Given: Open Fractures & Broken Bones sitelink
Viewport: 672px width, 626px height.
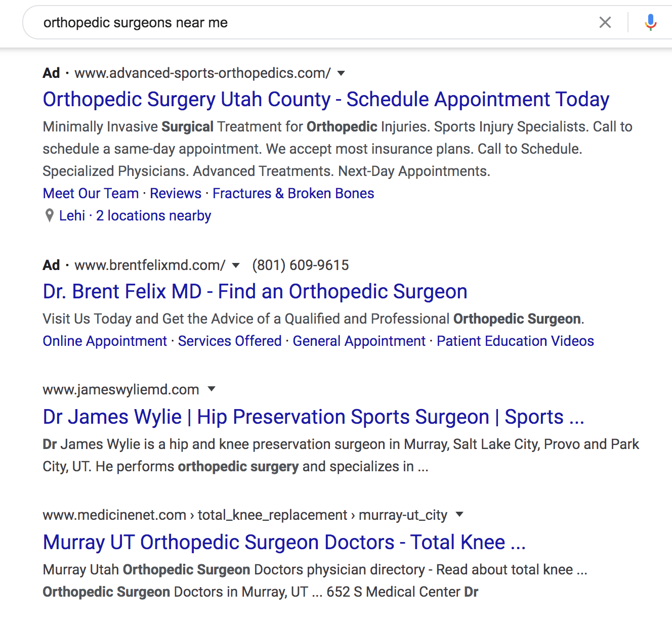Looking at the screenshot, I should tap(293, 194).
